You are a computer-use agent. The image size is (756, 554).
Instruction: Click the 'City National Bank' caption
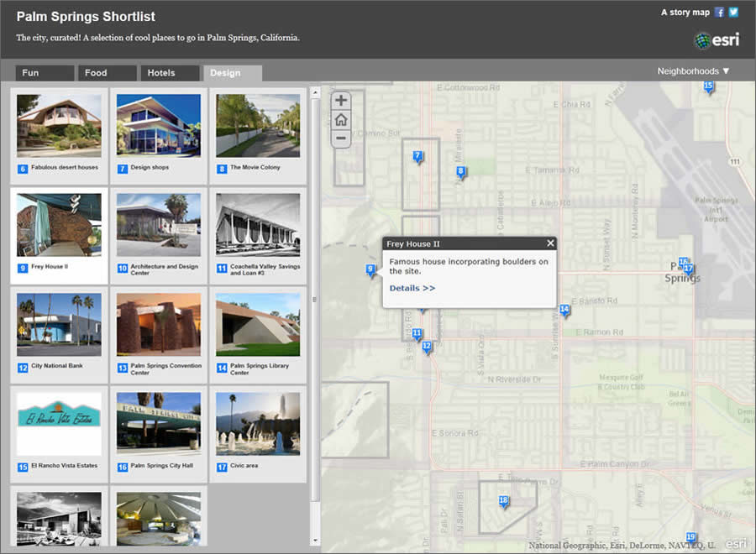57,366
